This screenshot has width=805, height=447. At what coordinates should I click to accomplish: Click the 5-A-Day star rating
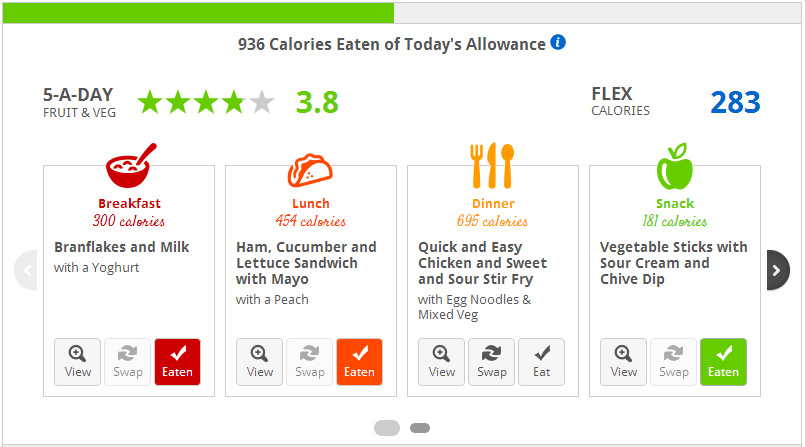pyautogui.click(x=206, y=102)
